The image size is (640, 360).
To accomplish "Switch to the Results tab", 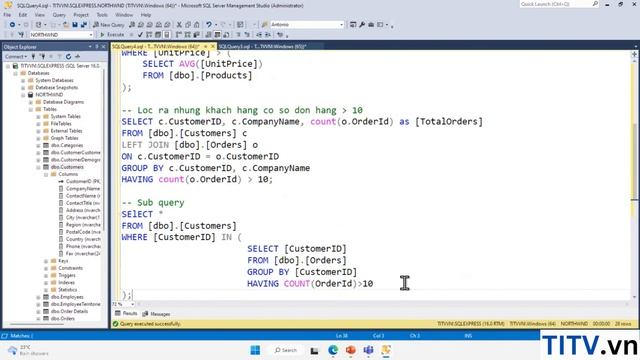I will click(x=126, y=313).
